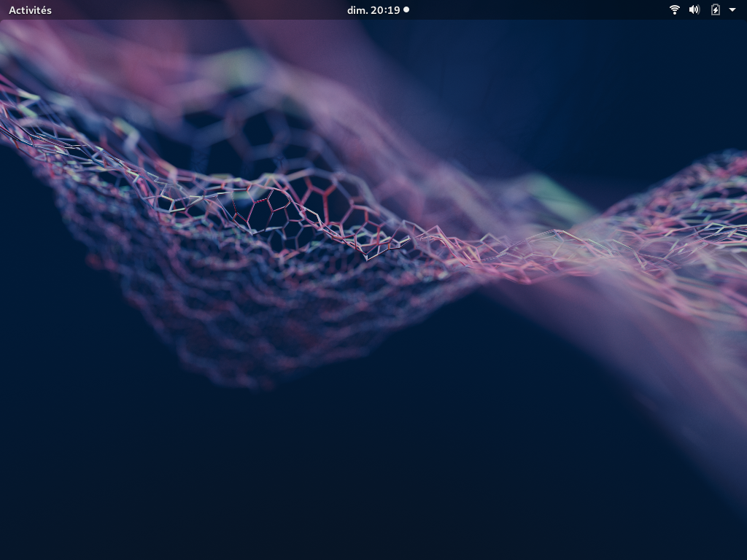Click the speaker volume icon
This screenshot has height=560, width=747.
[694, 10]
